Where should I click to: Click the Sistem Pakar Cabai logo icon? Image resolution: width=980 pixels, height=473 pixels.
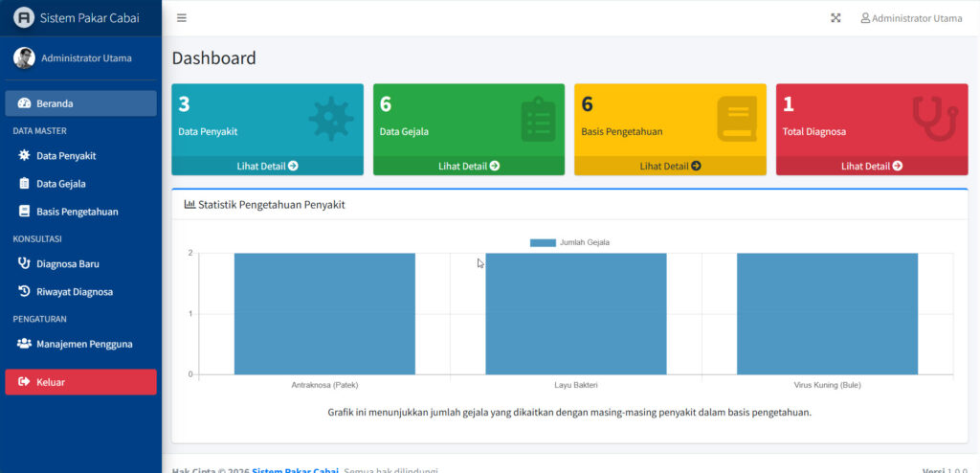pos(24,18)
